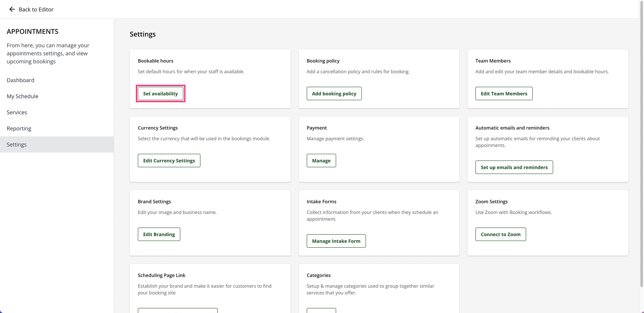Click Set up emails and reminders
Image resolution: width=644 pixels, height=313 pixels.
[x=514, y=167]
